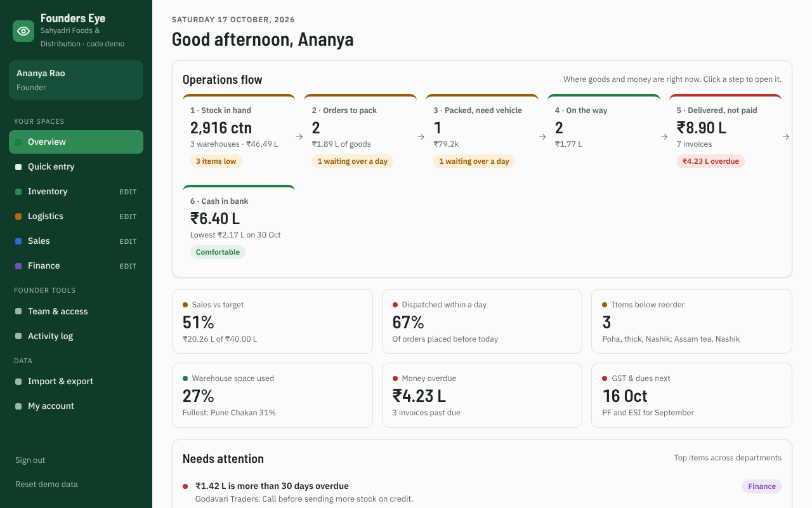This screenshot has width=812, height=508.
Task: Click EDIT next to Finance
Action: coord(128,266)
